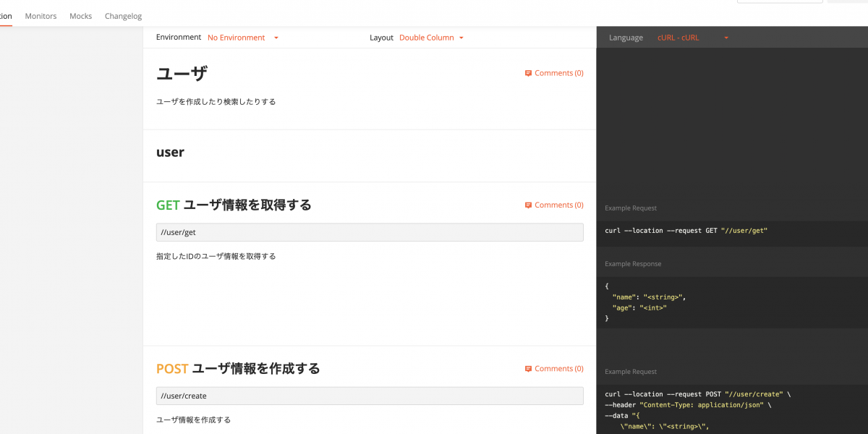The height and width of the screenshot is (434, 868).
Task: Click the comment icon beside the ユーザ heading
Action: click(528, 73)
